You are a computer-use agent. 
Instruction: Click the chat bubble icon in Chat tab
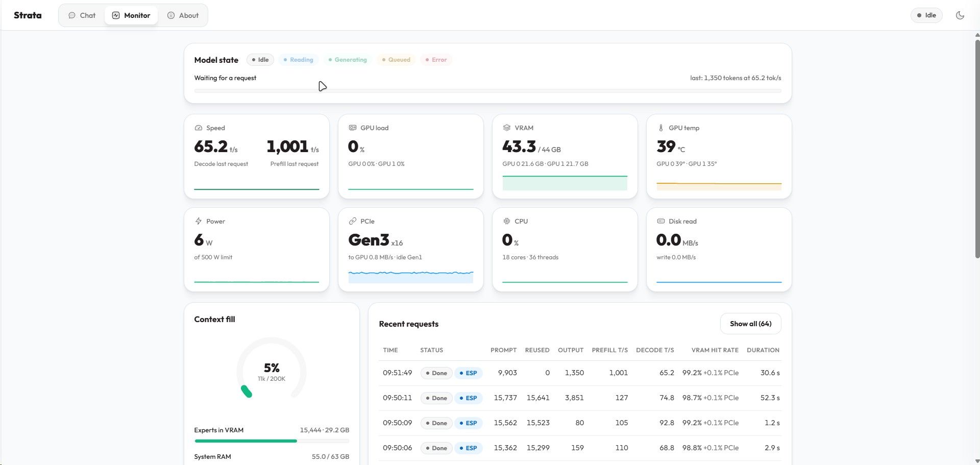click(72, 15)
